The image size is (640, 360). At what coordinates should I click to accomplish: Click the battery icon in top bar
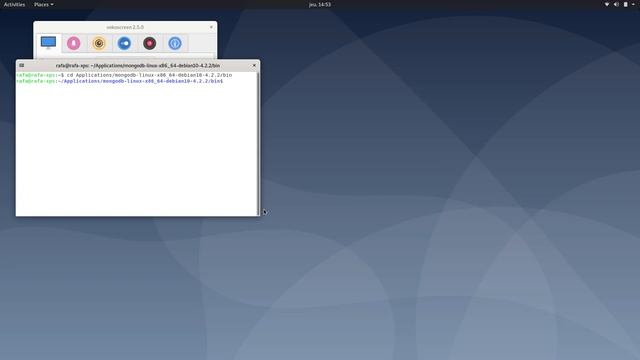626,4
